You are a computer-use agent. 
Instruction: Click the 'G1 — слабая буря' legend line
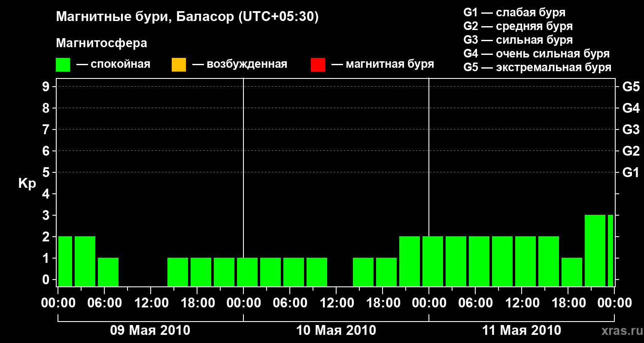coord(514,12)
